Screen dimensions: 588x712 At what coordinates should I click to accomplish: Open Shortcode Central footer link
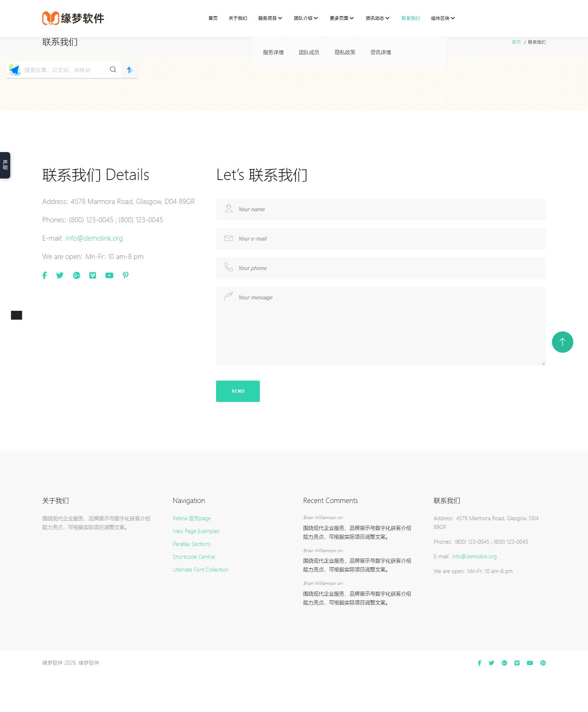[194, 557]
